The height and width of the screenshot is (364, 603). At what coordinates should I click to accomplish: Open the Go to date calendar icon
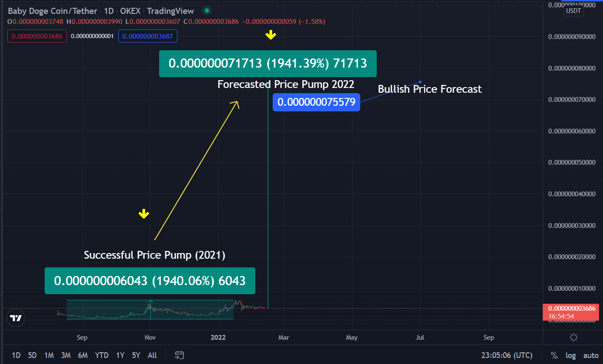pyautogui.click(x=179, y=355)
